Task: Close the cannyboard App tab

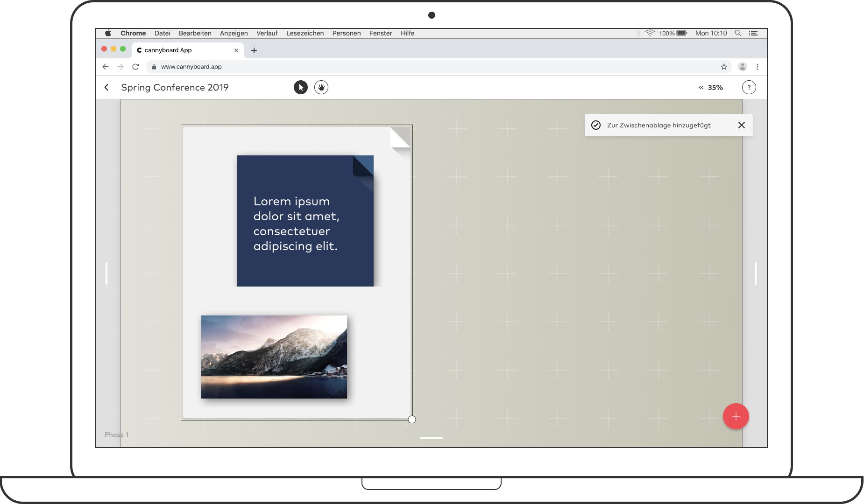Action: tap(236, 50)
